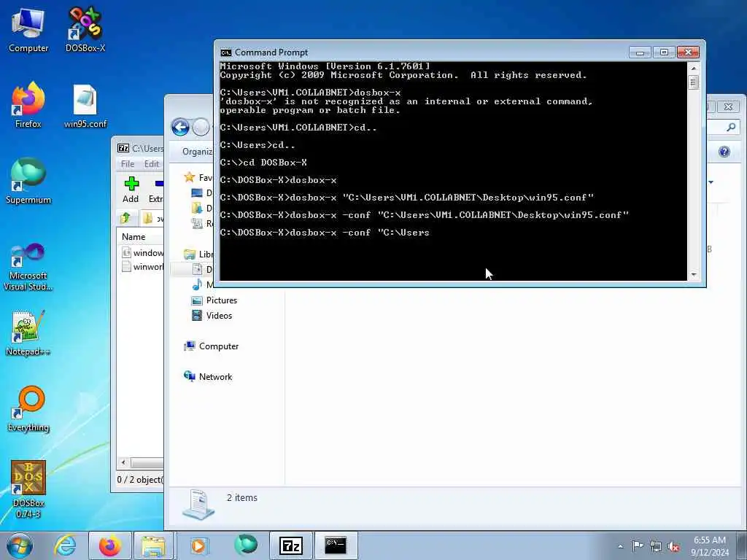Switch to 7-Zip in the taskbar
747x560 pixels.
291,545
